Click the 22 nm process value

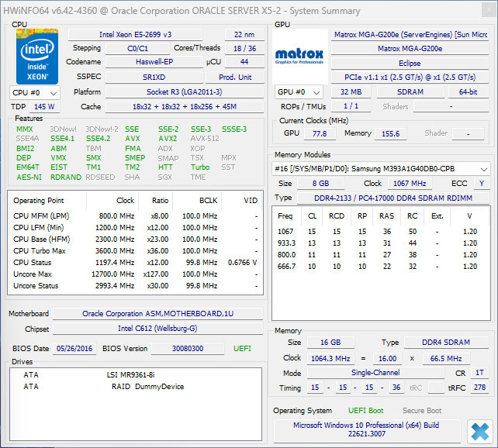[244, 34]
